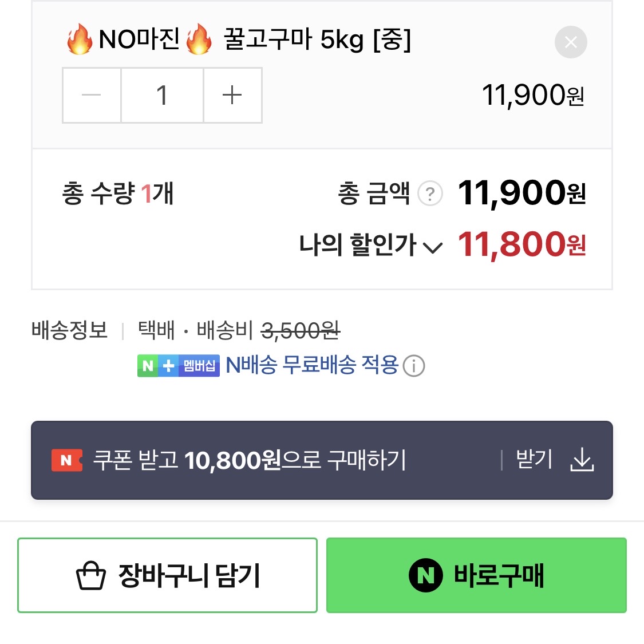The image size is (644, 644).
Task: Click the coupon download arrow icon
Action: (582, 460)
